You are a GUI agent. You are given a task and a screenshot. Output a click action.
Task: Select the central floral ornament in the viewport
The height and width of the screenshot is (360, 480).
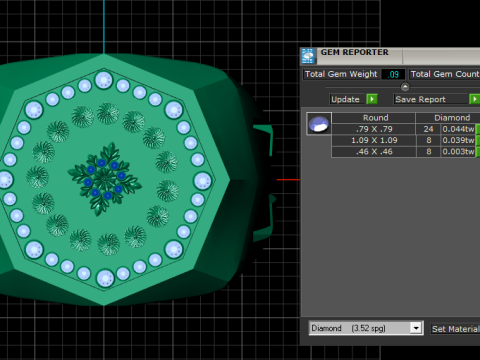(x=104, y=179)
